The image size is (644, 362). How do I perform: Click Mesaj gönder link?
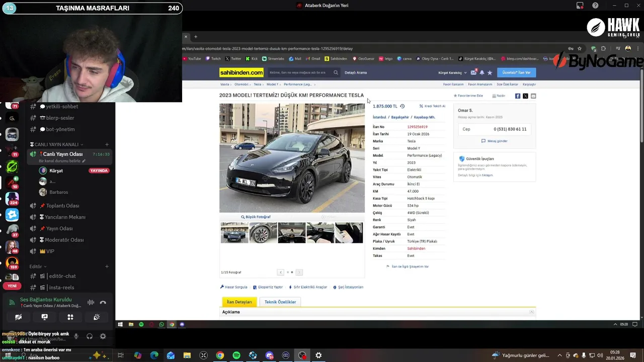[x=494, y=141]
